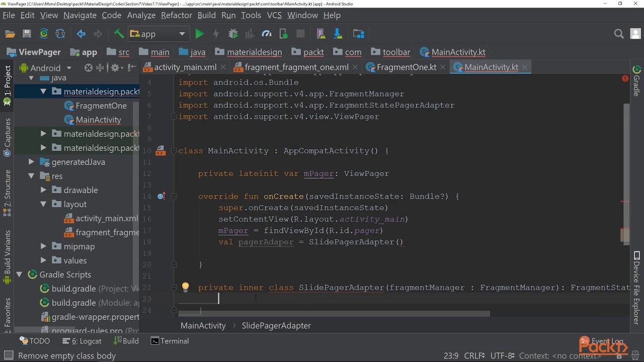
Task: Open file with the folder toolbar icon
Action: point(10,34)
